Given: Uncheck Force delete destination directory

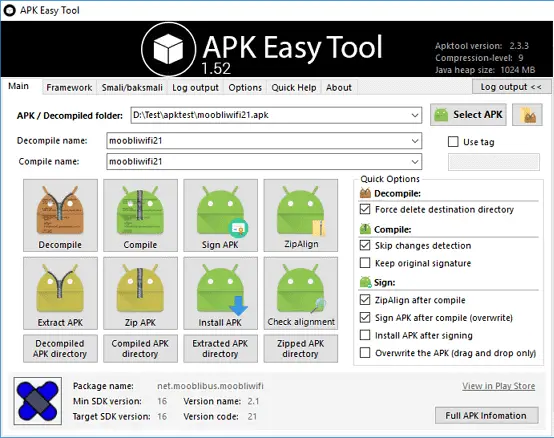Looking at the screenshot, I should point(365,209).
